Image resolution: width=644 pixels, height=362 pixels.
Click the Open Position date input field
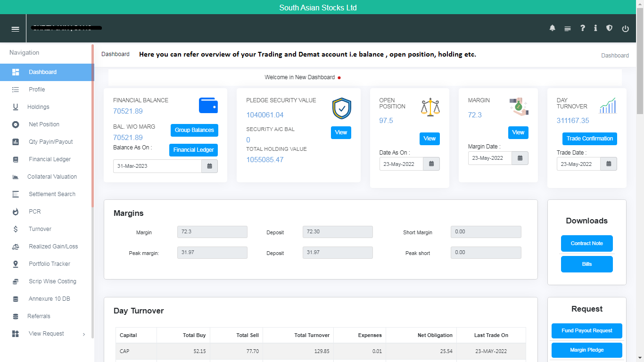[401, 164]
